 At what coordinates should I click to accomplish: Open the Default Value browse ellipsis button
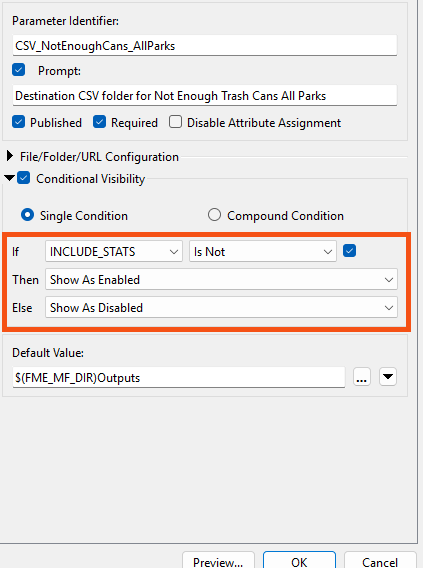[361, 377]
